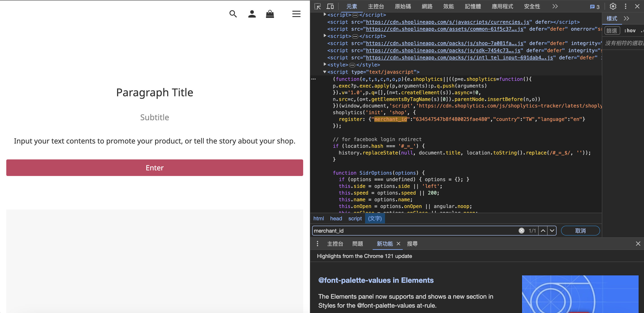Show more DevTools tabs chevron

(555, 6)
